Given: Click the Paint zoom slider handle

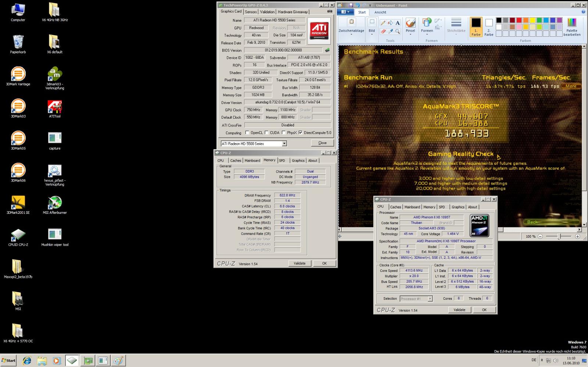Looking at the screenshot, I should [559, 236].
